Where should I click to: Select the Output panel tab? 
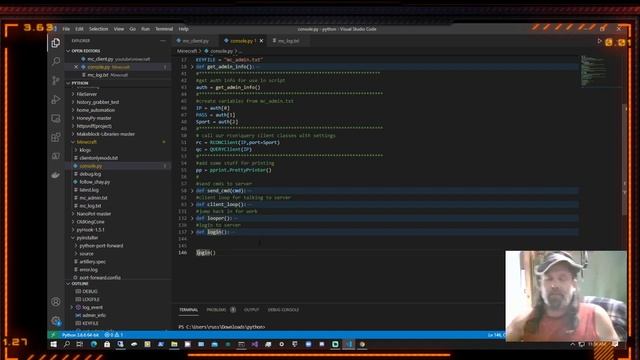pos(251,310)
